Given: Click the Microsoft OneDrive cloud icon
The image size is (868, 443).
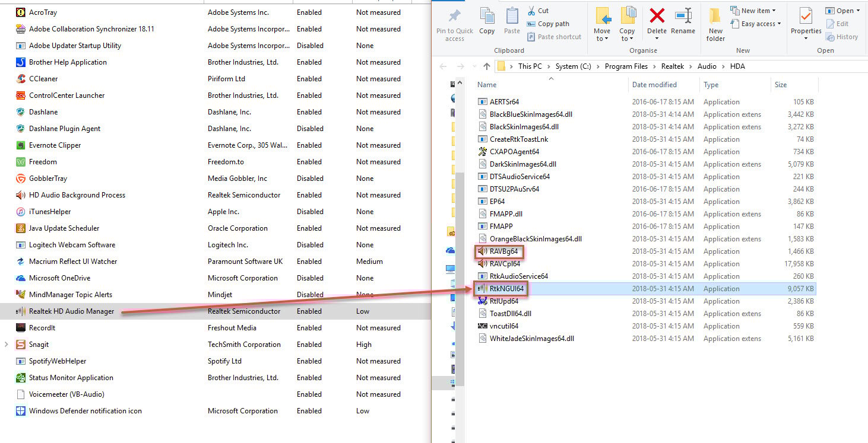Looking at the screenshot, I should pyautogui.click(x=20, y=278).
